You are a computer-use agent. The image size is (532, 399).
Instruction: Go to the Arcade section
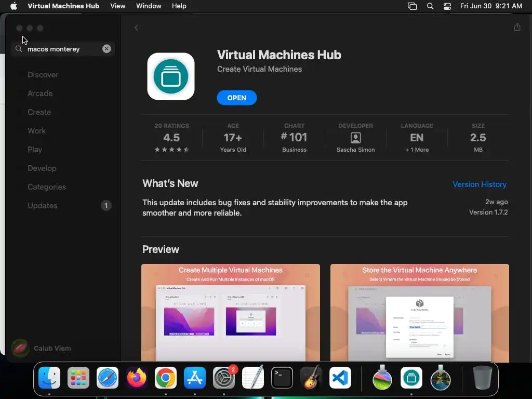(x=40, y=94)
